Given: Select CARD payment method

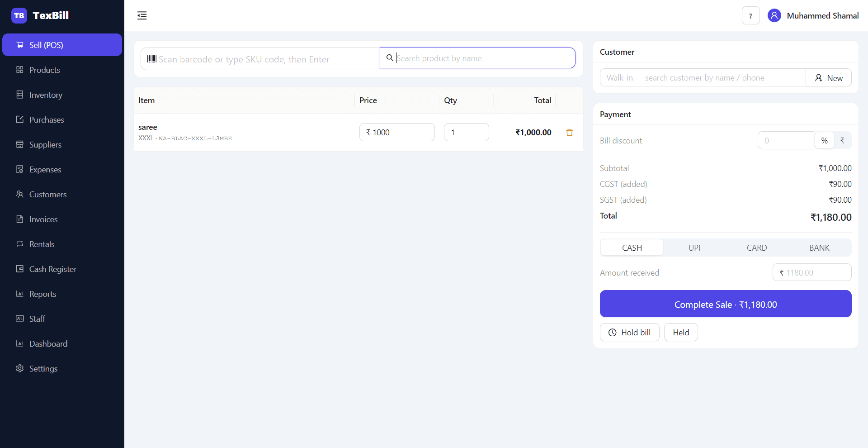Looking at the screenshot, I should coord(757,248).
